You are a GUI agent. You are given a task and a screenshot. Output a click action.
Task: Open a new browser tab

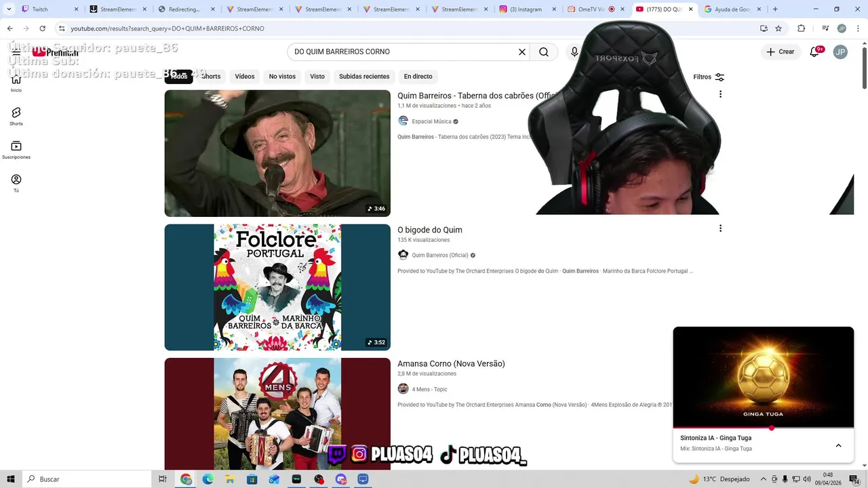click(775, 9)
